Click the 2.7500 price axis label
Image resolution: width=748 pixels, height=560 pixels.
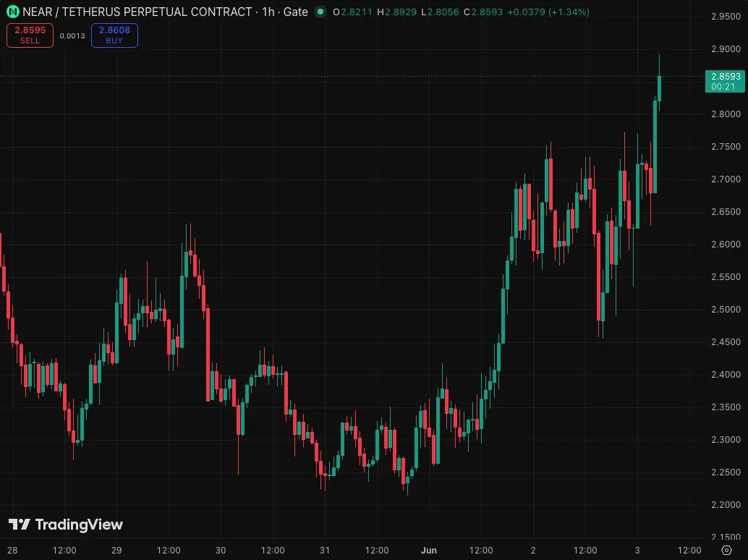[726, 147]
